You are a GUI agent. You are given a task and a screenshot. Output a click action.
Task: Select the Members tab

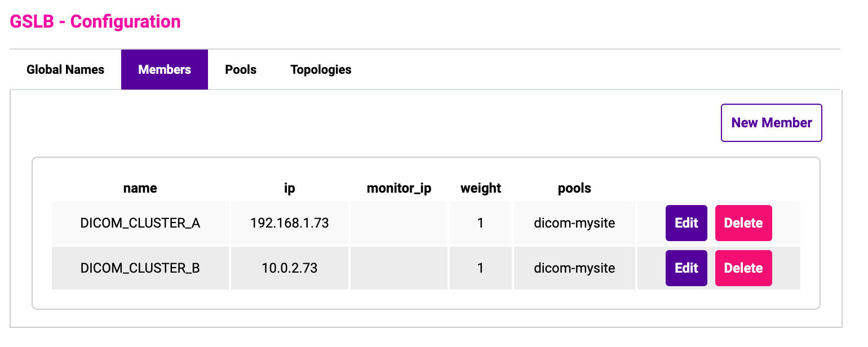[165, 70]
